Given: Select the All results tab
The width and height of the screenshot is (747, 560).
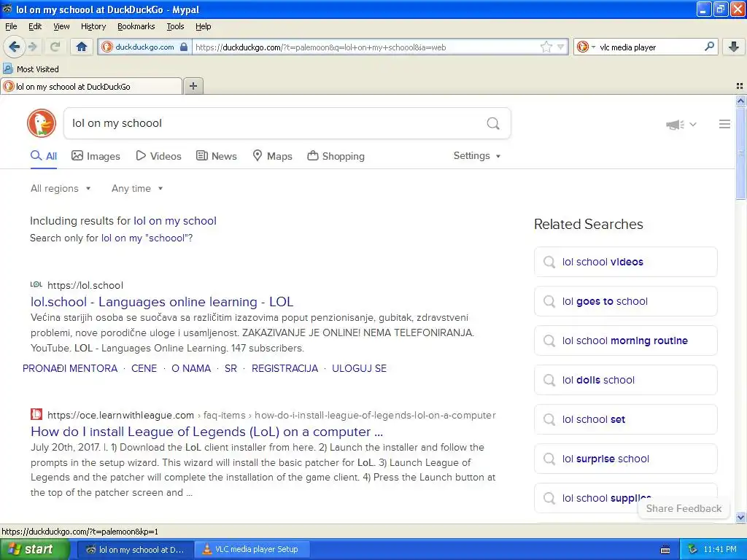Looking at the screenshot, I should [x=44, y=156].
